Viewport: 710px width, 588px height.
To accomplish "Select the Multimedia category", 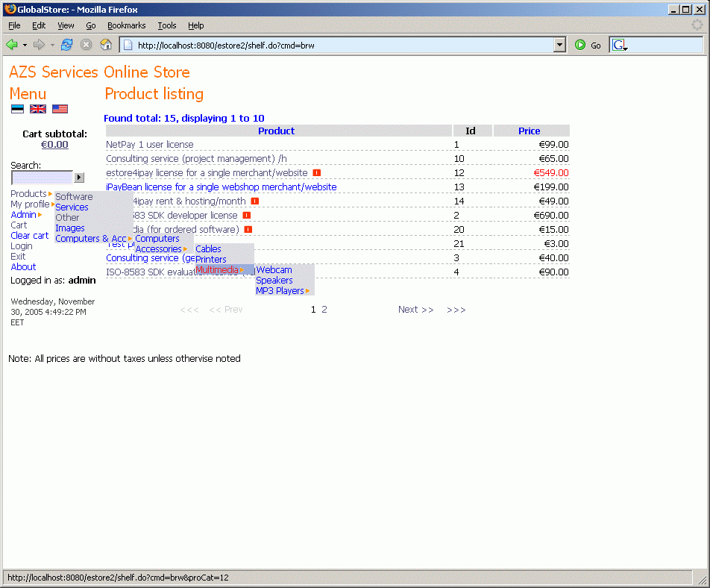I will pyautogui.click(x=217, y=270).
